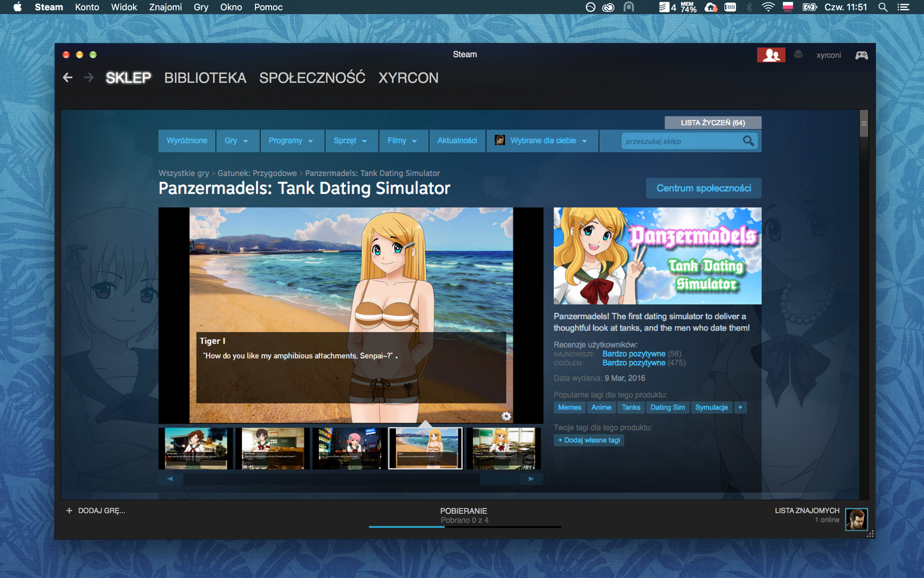The height and width of the screenshot is (578, 924).
Task: Open the Pomoc menu
Action: pos(268,7)
